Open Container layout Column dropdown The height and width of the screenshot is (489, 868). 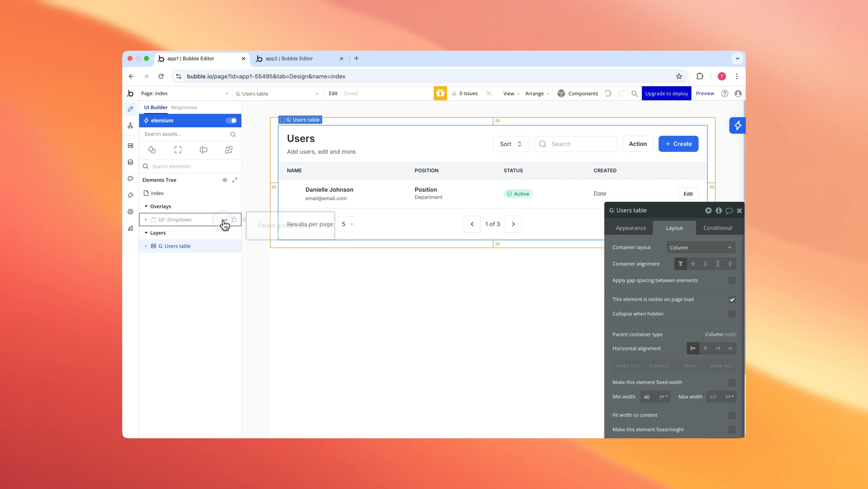tap(701, 247)
